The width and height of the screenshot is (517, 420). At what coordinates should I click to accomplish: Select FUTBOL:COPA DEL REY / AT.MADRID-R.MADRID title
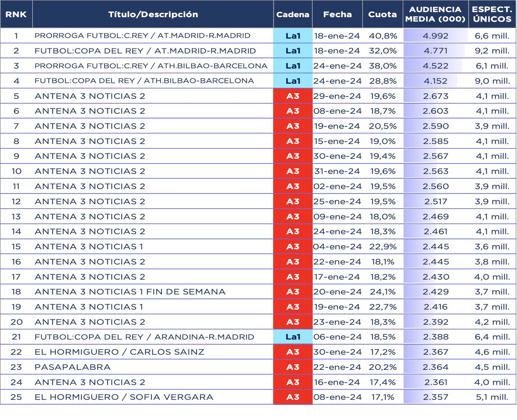[x=145, y=51]
